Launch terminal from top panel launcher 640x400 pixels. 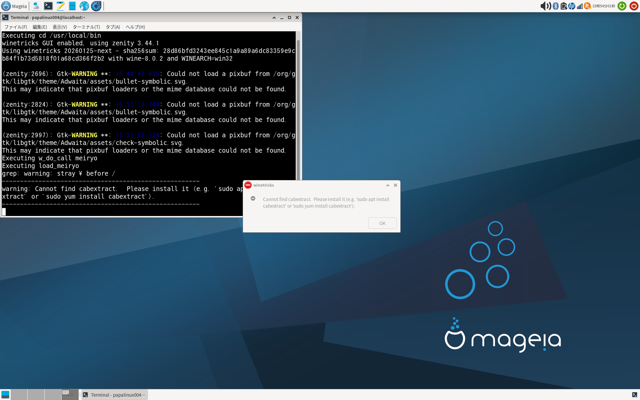(x=48, y=6)
